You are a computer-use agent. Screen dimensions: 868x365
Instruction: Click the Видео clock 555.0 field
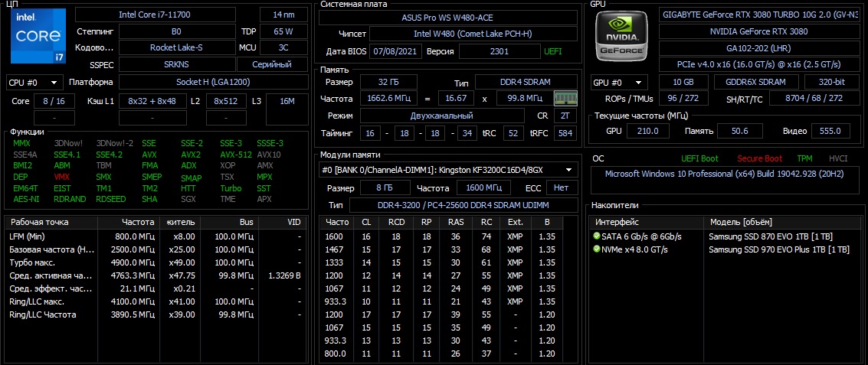tap(831, 131)
